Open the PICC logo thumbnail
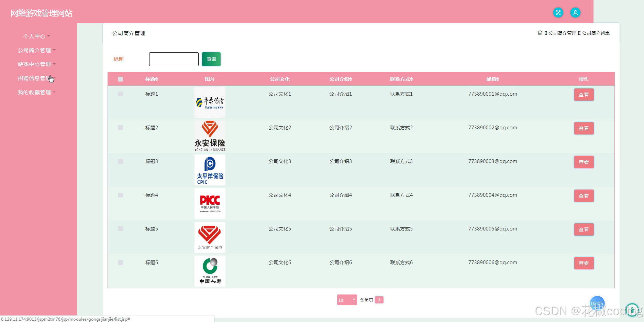The image size is (644, 322). tap(210, 204)
